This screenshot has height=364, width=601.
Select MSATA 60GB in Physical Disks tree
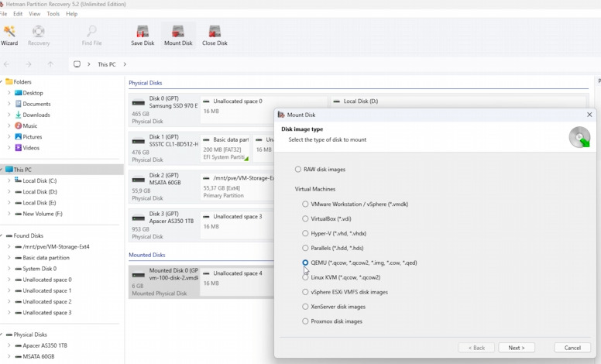[38, 356]
